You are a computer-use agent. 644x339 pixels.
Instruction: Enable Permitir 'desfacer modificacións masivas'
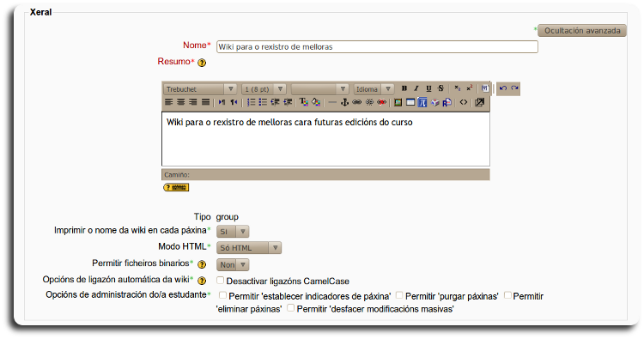[x=291, y=308]
